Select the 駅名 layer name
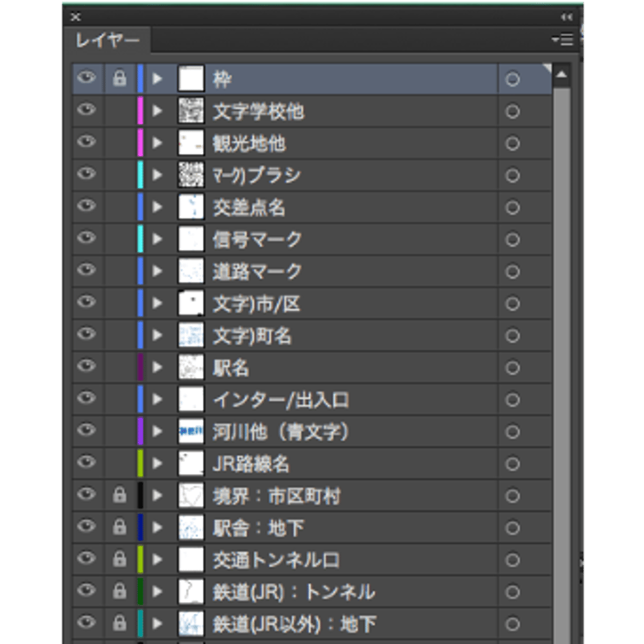The width and height of the screenshot is (644, 644). 231,367
